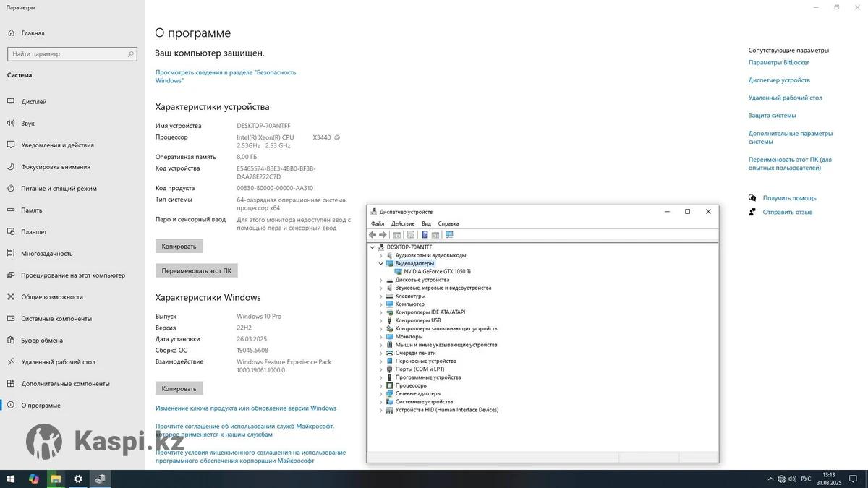Open the Файл menu in Device Manager
This screenshot has height=488, width=868.
click(x=378, y=224)
